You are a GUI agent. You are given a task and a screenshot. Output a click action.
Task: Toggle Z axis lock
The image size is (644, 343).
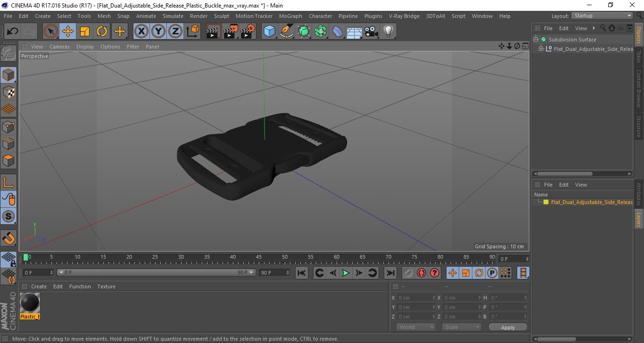pos(175,32)
